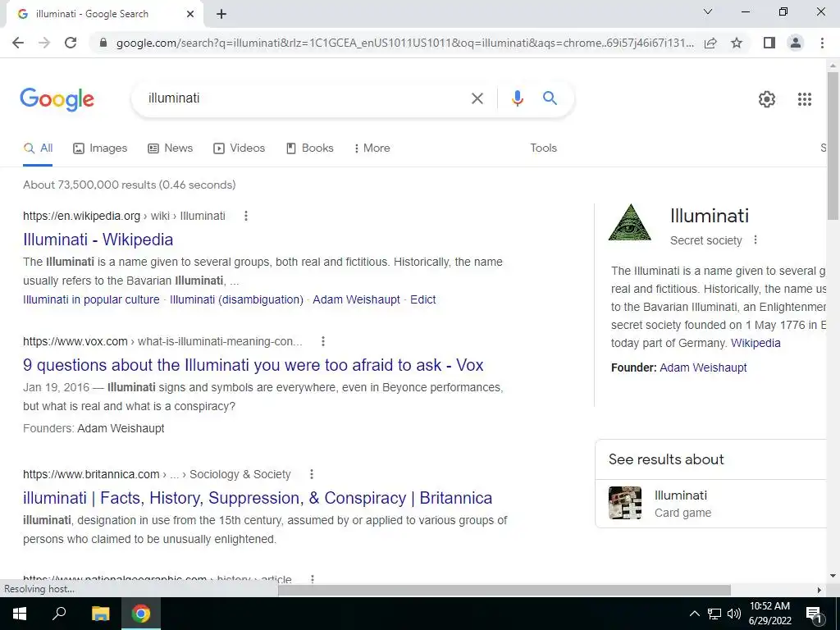
Task: Click the browser back arrow
Action: pos(18,43)
